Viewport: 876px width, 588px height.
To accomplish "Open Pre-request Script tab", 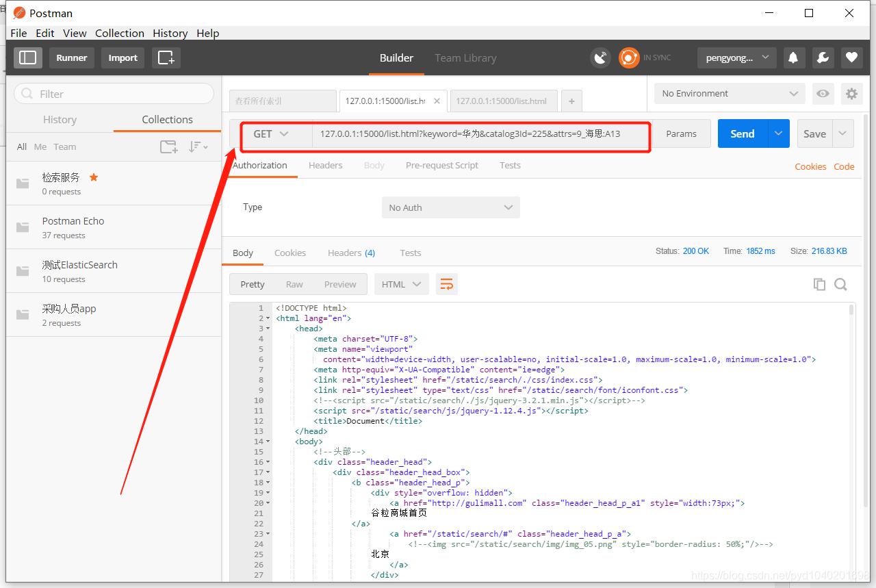I will tap(442, 165).
